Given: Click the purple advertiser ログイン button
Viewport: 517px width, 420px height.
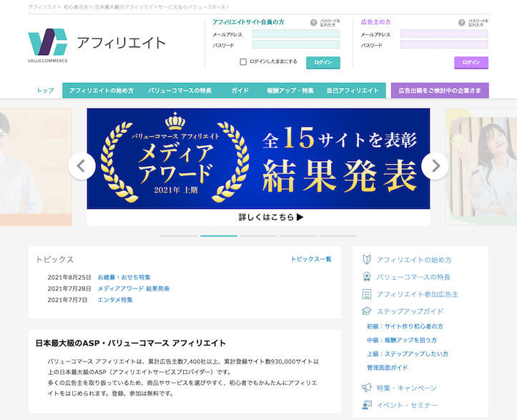Looking at the screenshot, I should click(471, 62).
